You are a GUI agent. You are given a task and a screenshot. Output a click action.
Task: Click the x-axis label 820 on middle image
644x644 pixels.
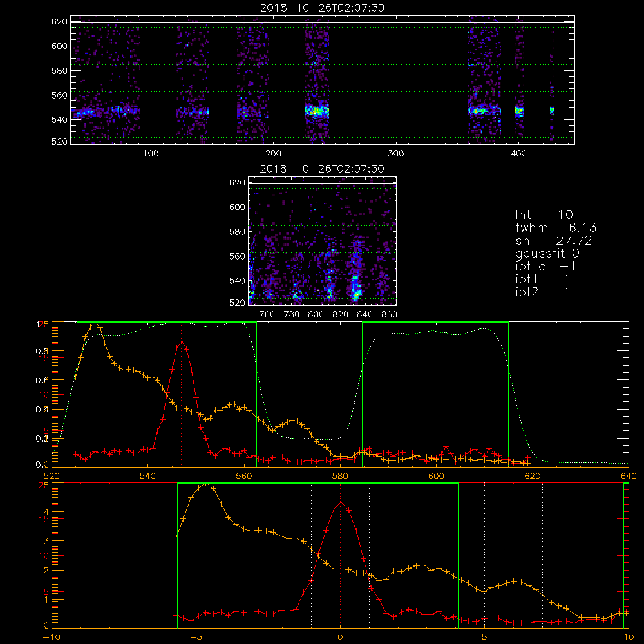(x=341, y=314)
